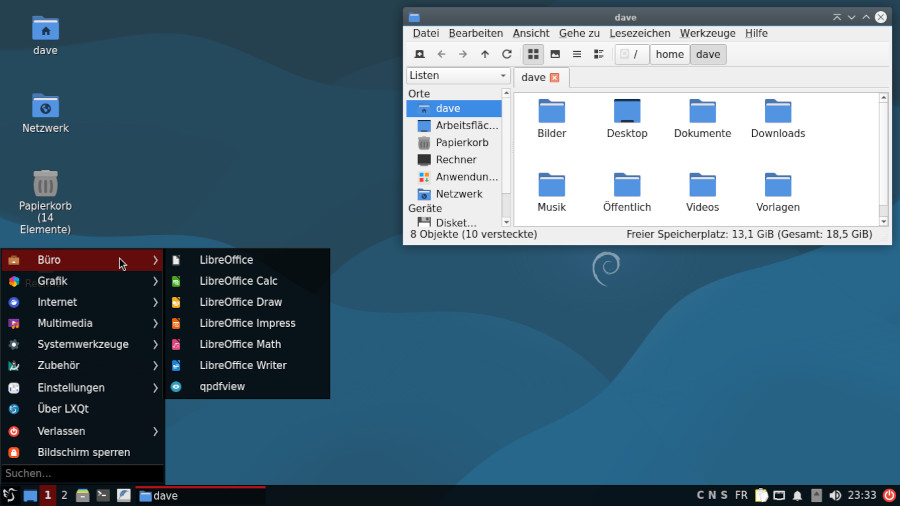Screen dimensions: 900x506
Task: Expand the Einstellungen submenu
Action: 83,388
